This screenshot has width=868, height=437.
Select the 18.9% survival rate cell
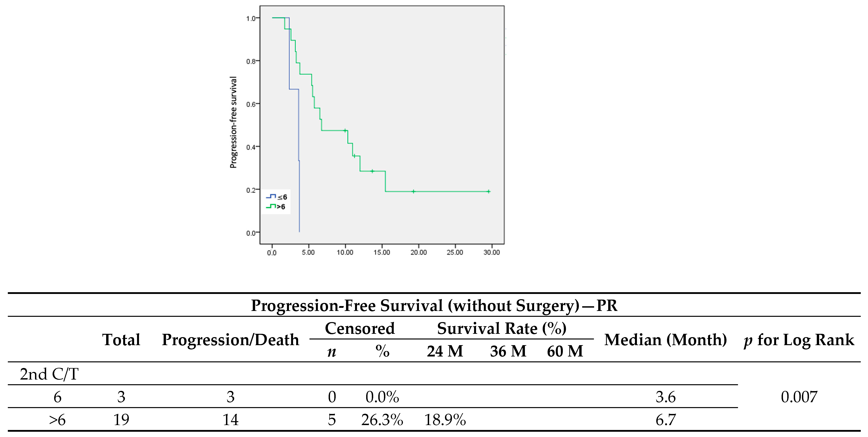445,420
